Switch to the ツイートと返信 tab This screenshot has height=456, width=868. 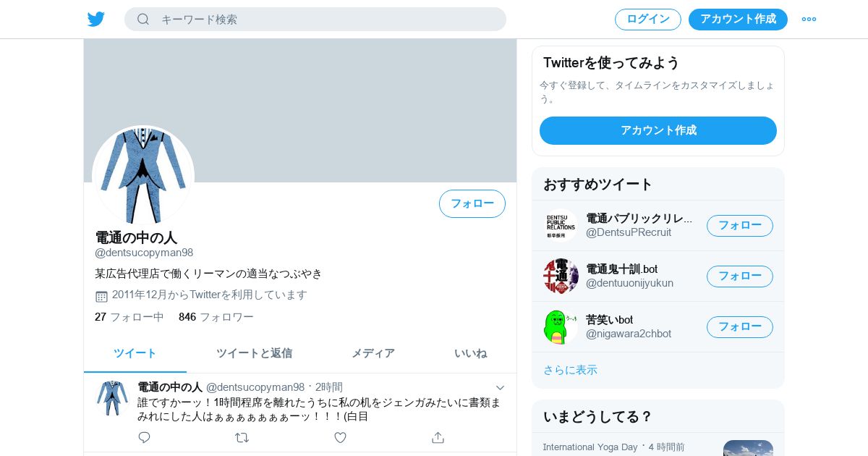[254, 353]
